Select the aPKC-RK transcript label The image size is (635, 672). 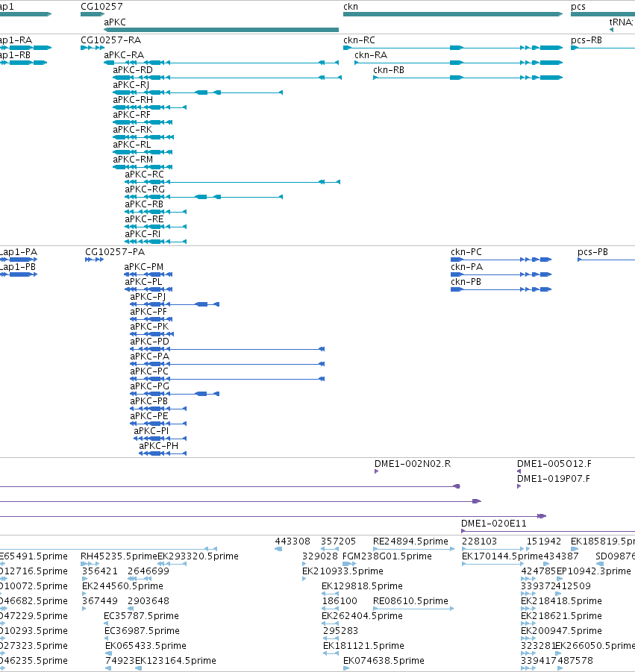pos(133,130)
